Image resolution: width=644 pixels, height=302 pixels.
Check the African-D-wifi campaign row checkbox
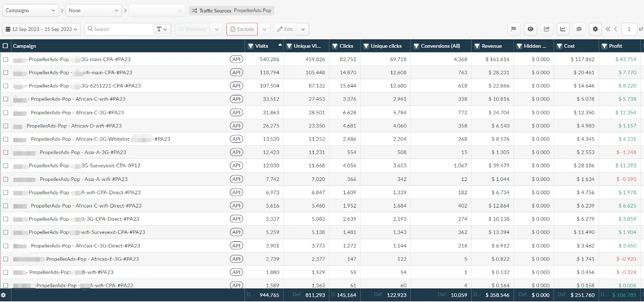[x=6, y=126]
